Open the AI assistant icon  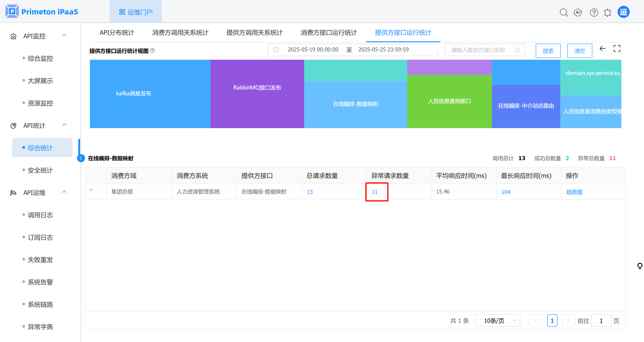click(x=578, y=12)
